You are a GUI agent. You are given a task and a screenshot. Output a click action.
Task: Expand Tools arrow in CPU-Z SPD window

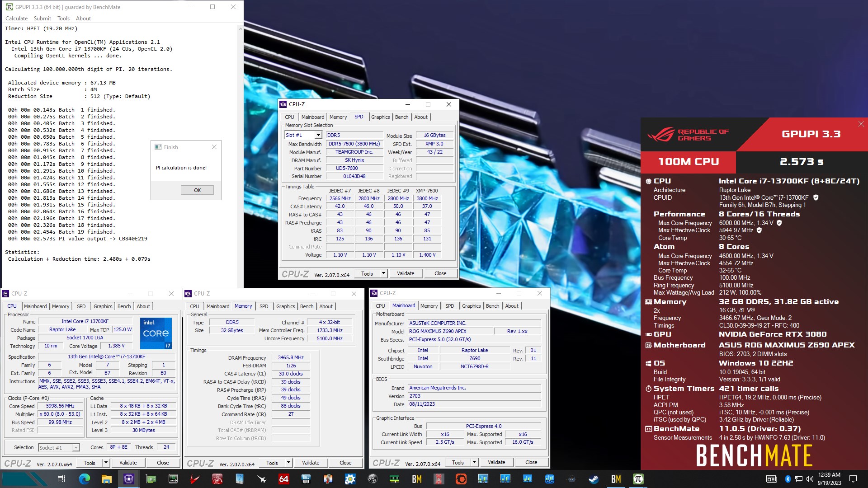383,273
